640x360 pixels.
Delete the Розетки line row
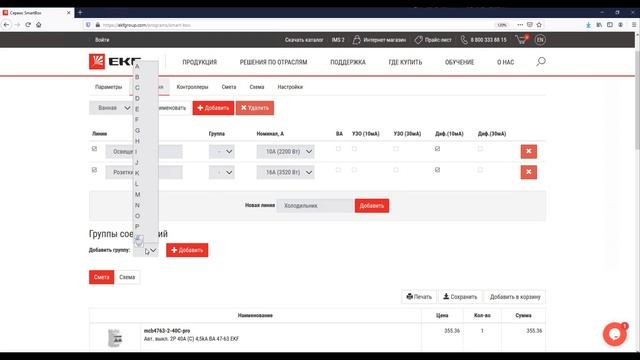pyautogui.click(x=529, y=172)
